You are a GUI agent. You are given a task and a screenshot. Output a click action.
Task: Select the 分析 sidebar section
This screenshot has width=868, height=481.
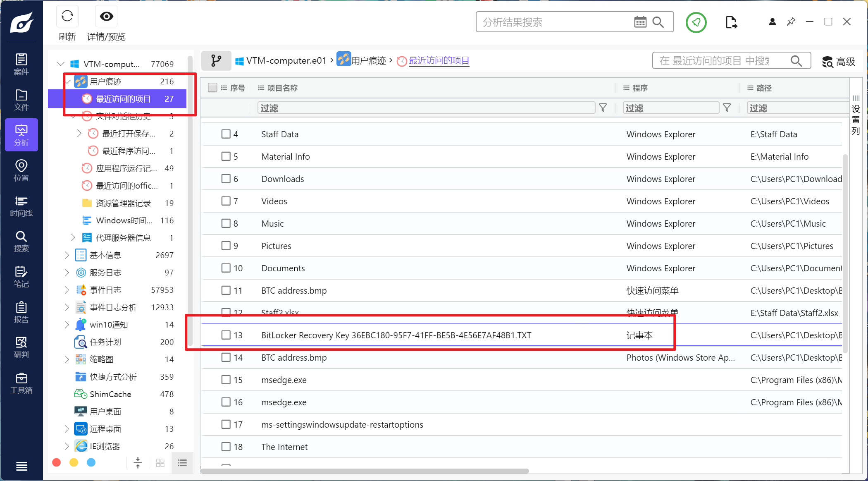point(21,135)
